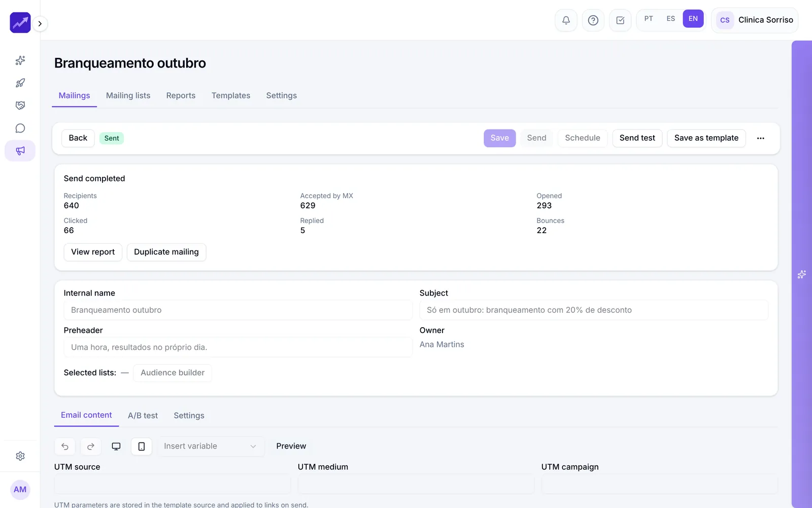Switch language to ES

pos(671,19)
